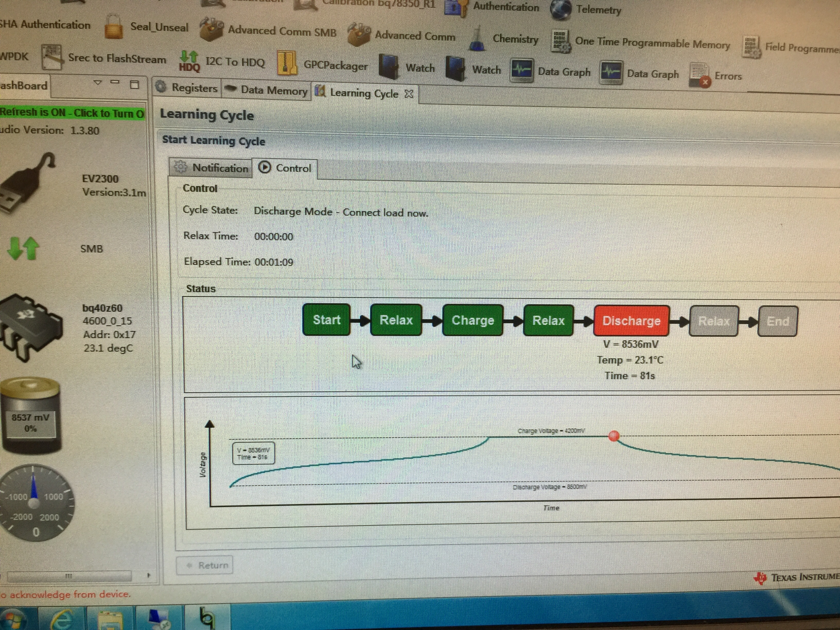Click the 'Temp = 23.1°C' status text
The height and width of the screenshot is (630, 840).
pyautogui.click(x=630, y=360)
